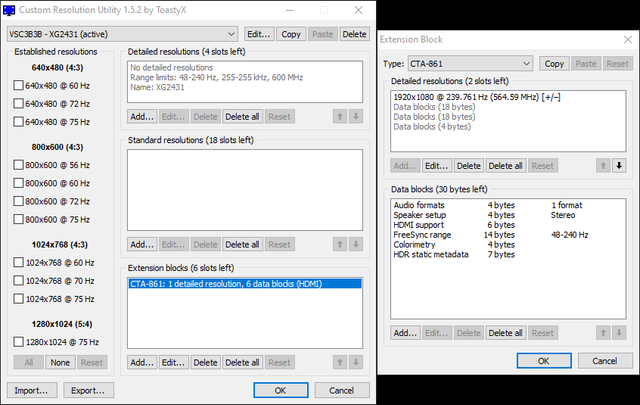Edit selected detailed resolution in Extension Block
The image size is (640, 405).
pos(437,166)
